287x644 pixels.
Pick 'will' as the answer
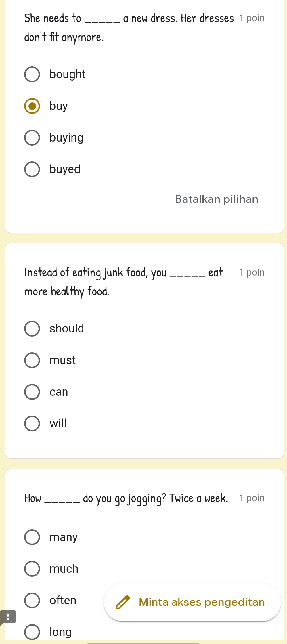point(32,424)
